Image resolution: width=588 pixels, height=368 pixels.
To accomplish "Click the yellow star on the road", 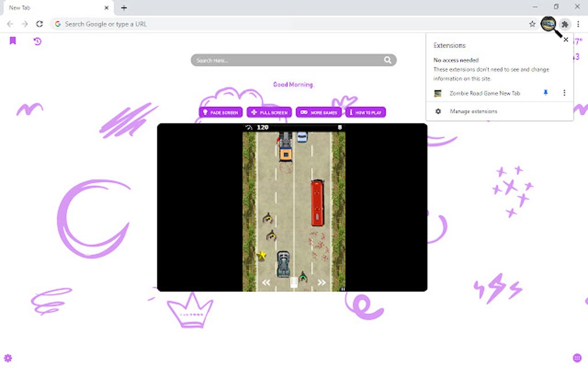I will [x=261, y=256].
